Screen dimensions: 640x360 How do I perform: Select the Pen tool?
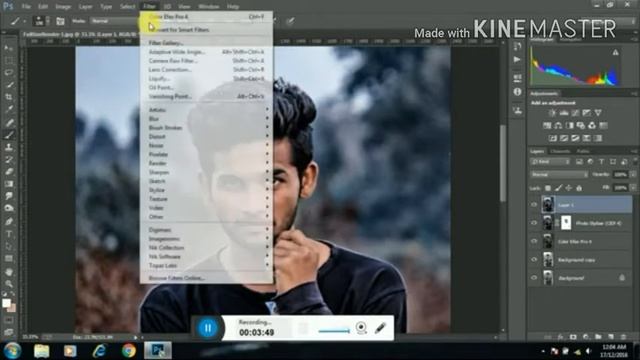tap(9, 222)
